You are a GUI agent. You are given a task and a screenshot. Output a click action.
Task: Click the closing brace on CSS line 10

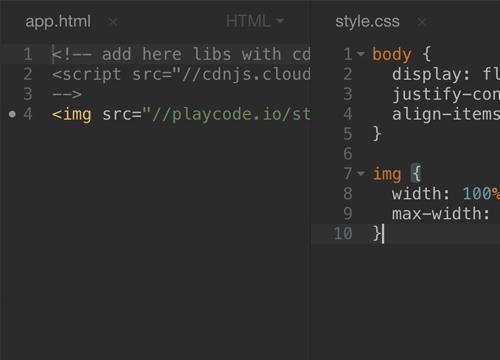(x=377, y=233)
